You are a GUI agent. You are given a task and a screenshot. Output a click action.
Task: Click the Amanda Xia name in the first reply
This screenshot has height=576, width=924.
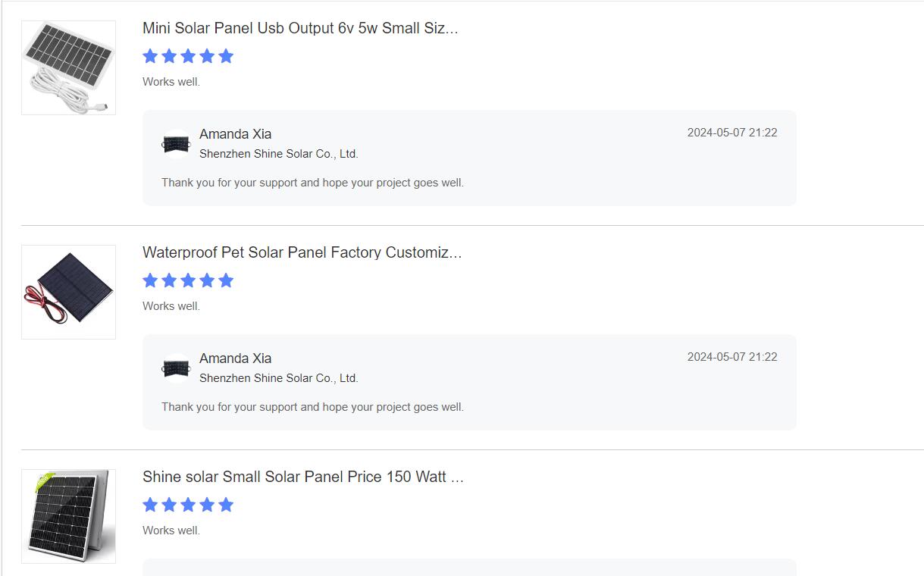(235, 134)
